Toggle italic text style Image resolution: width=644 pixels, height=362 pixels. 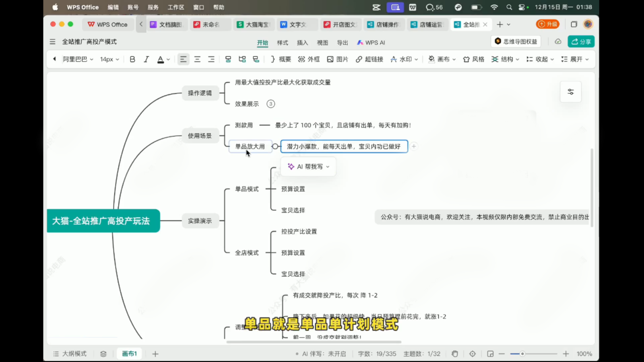pos(146,59)
